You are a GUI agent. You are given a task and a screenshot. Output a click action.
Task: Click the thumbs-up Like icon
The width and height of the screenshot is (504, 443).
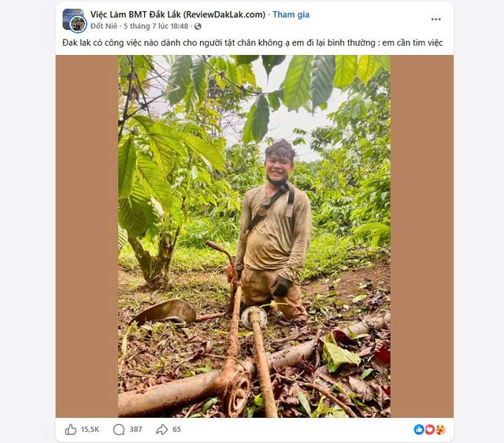click(71, 429)
